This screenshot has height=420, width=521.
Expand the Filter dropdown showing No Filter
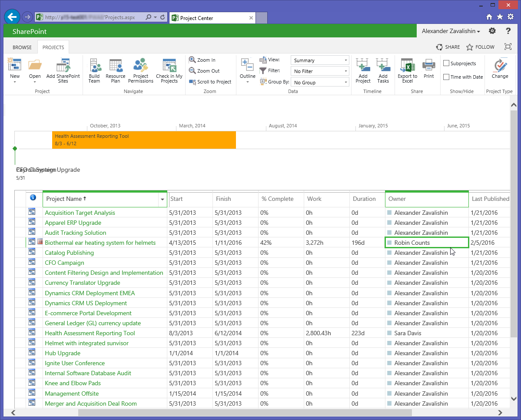click(x=320, y=71)
